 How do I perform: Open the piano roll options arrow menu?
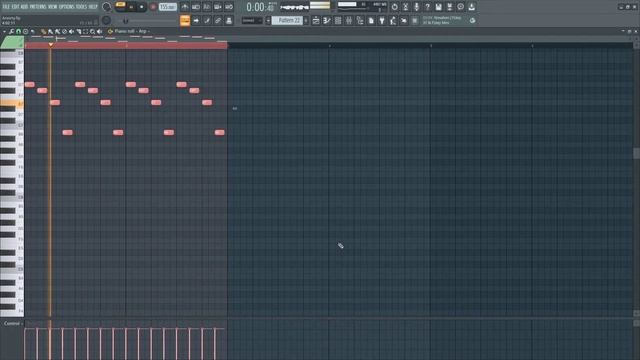[4, 31]
